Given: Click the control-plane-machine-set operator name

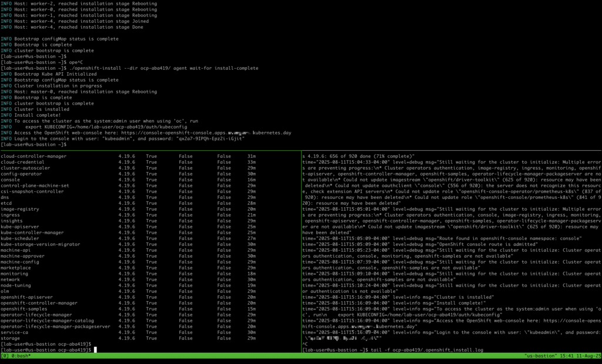Looking at the screenshot, I should (35, 186).
